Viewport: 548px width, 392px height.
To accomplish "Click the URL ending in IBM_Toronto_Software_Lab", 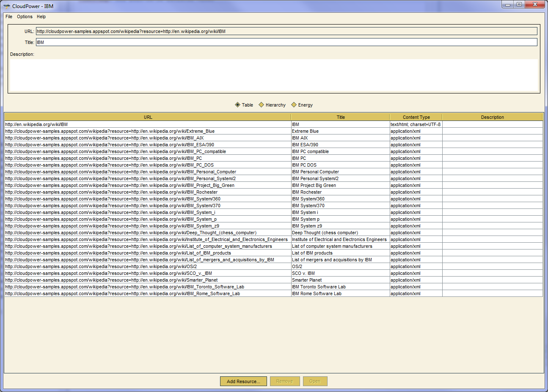I will pos(148,287).
